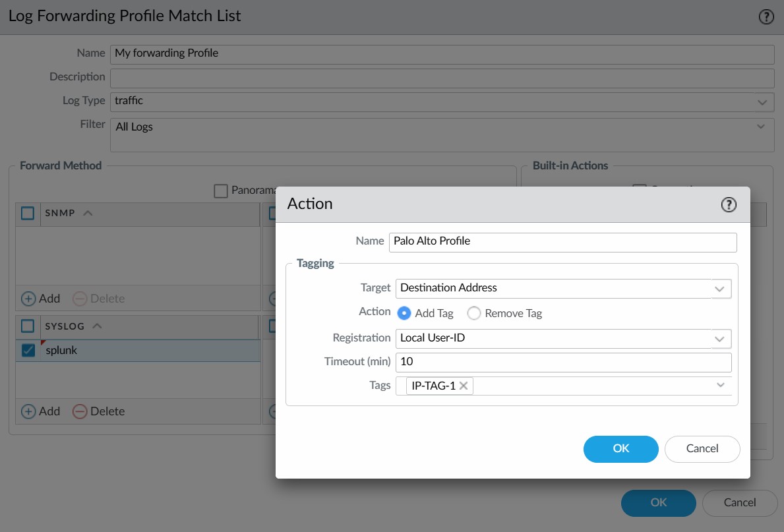Expand the Registration dropdown

click(721, 339)
